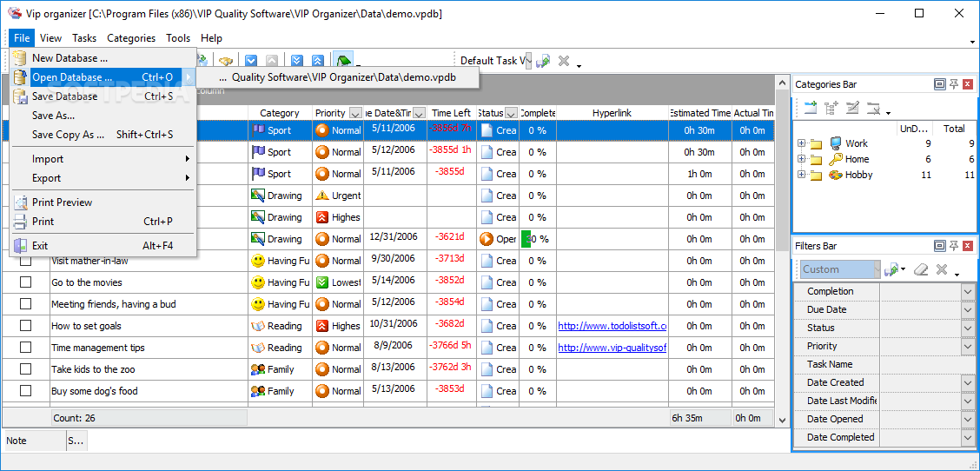Open Priority column header filter arrow

click(x=355, y=113)
